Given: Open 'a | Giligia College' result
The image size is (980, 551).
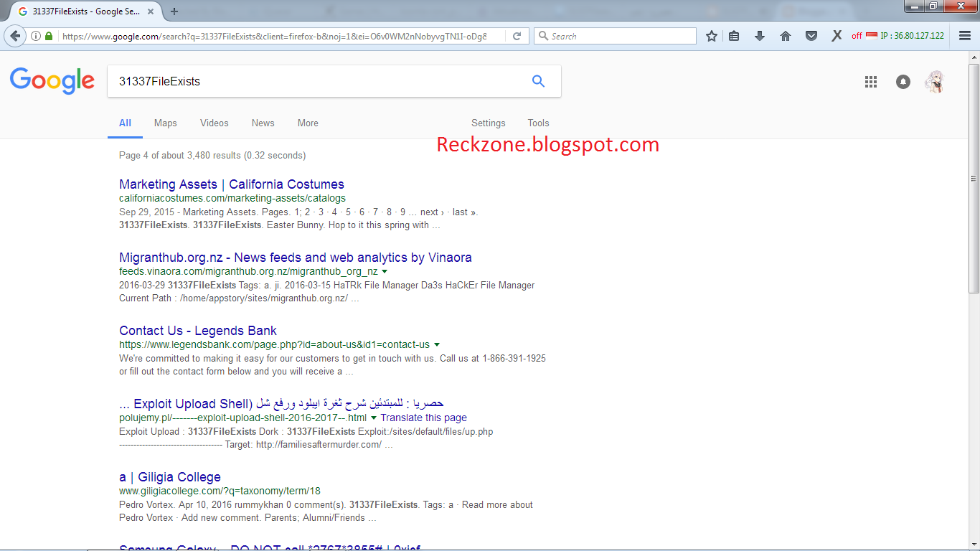Looking at the screenshot, I should pos(170,477).
